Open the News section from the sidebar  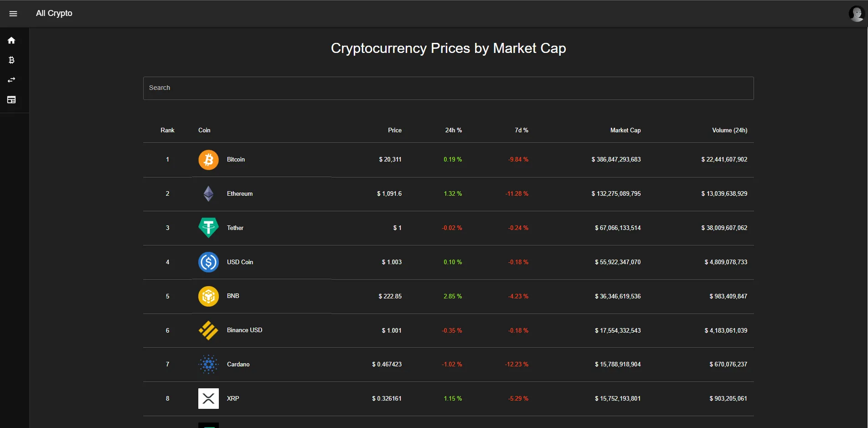pyautogui.click(x=11, y=99)
